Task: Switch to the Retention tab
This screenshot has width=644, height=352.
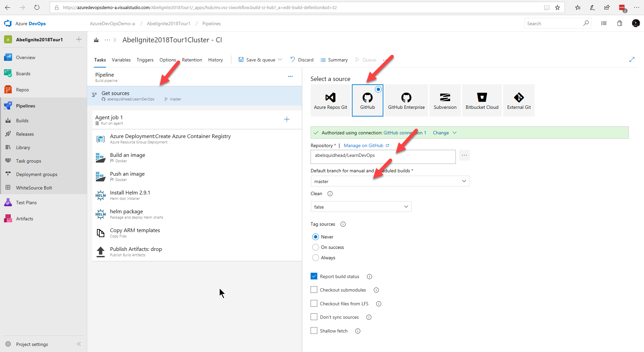Action: (192, 60)
